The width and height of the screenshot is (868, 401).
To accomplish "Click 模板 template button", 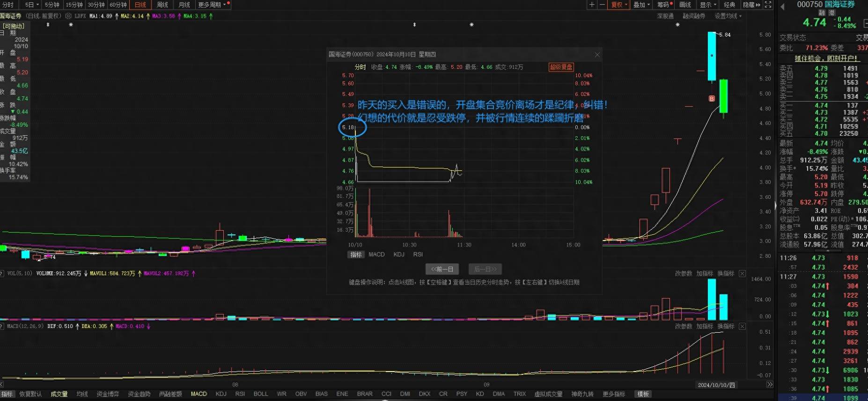I will (x=643, y=394).
